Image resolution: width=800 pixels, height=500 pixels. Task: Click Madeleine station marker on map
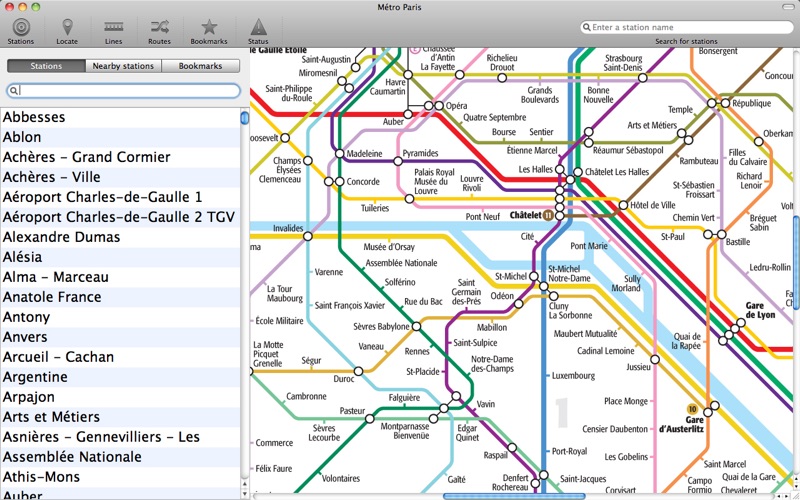(x=340, y=154)
